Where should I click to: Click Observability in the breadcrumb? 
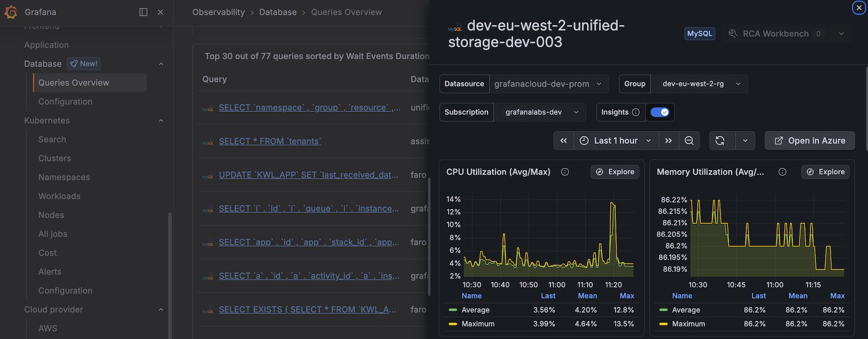pyautogui.click(x=219, y=12)
